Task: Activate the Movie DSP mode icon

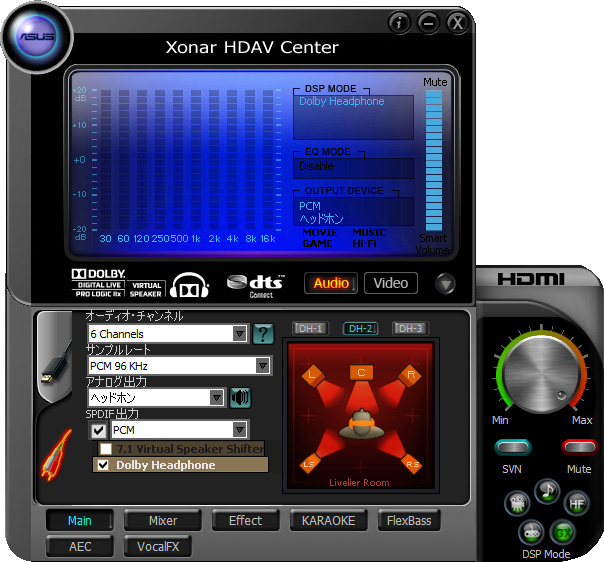Action: tap(518, 503)
